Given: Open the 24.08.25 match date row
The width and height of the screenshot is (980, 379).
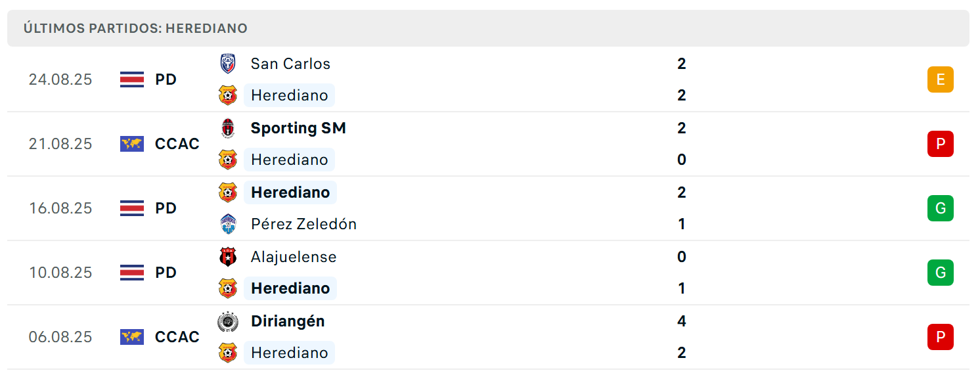Looking at the screenshot, I should coord(488,79).
